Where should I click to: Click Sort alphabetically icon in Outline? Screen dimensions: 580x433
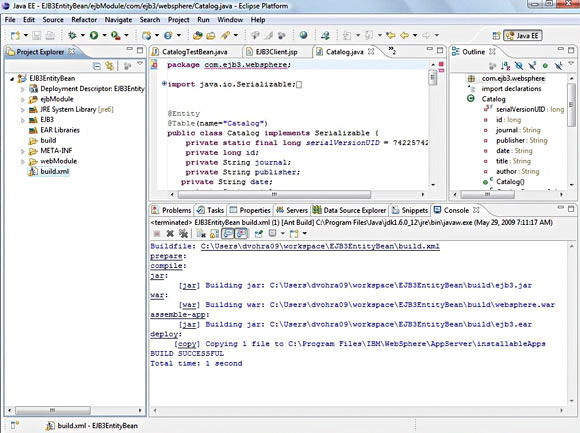506,66
